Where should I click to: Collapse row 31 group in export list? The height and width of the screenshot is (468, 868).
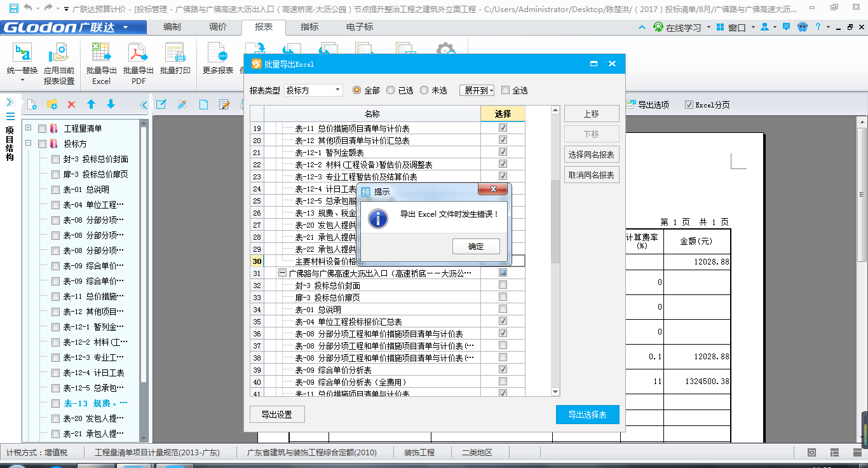tap(282, 273)
